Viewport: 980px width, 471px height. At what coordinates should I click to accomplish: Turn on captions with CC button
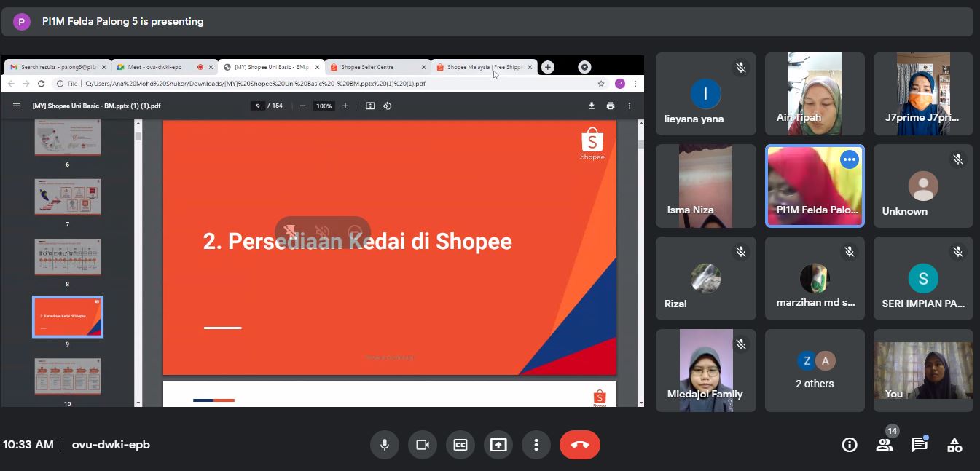(460, 445)
